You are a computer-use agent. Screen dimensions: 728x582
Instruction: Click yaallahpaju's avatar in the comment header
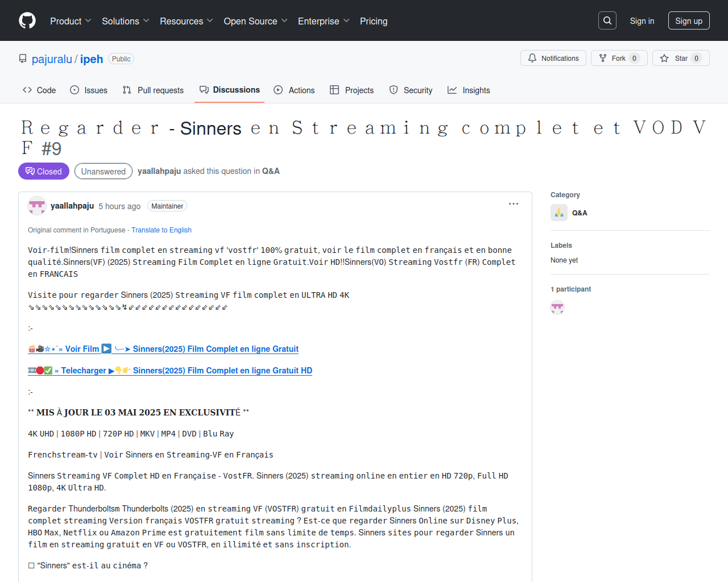point(37,206)
